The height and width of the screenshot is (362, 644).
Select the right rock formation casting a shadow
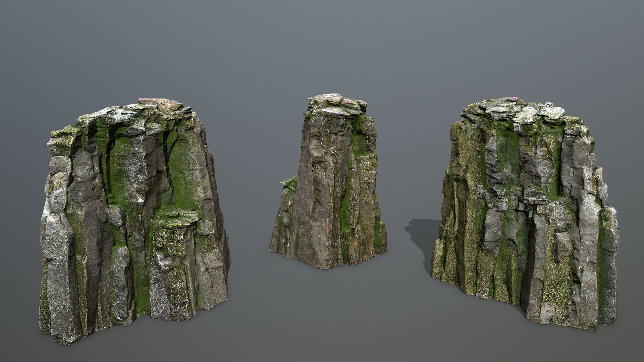(525, 215)
